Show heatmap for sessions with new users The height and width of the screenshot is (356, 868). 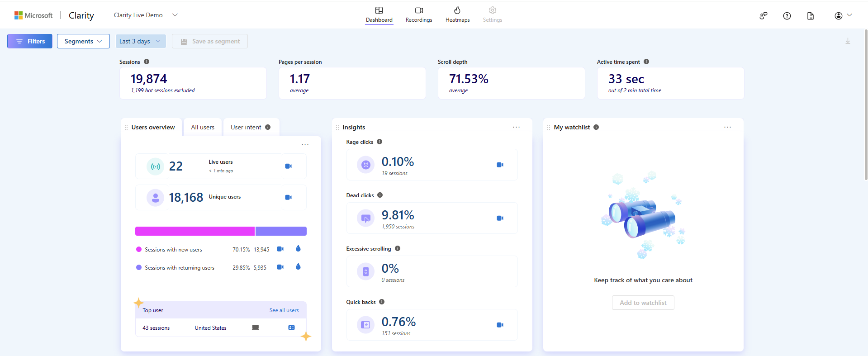pos(298,249)
